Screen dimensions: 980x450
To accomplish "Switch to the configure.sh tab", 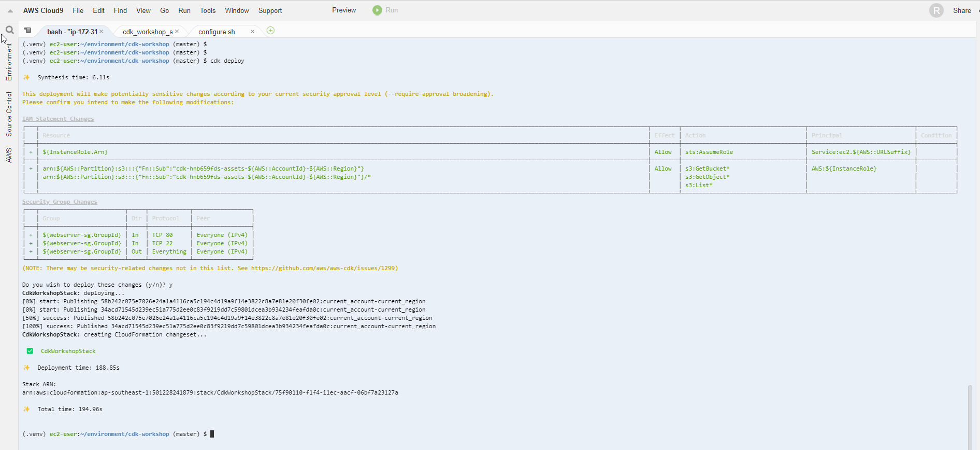I will coord(217,32).
